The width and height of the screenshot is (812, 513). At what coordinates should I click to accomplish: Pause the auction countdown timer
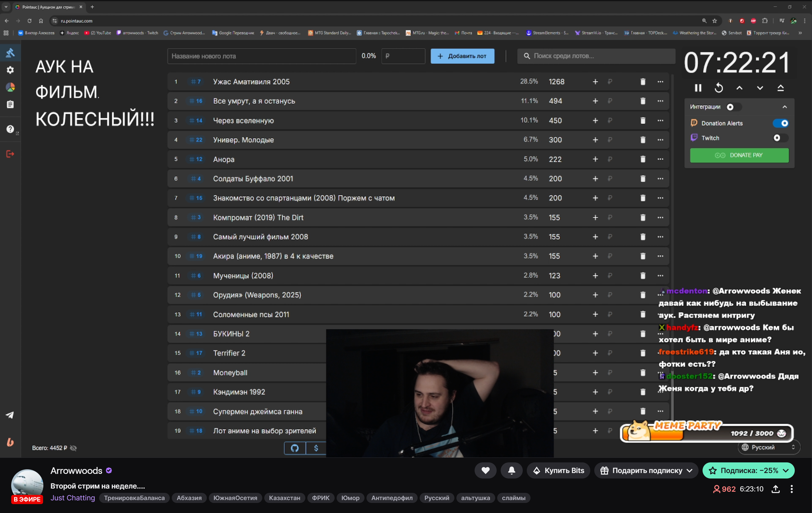(x=698, y=88)
